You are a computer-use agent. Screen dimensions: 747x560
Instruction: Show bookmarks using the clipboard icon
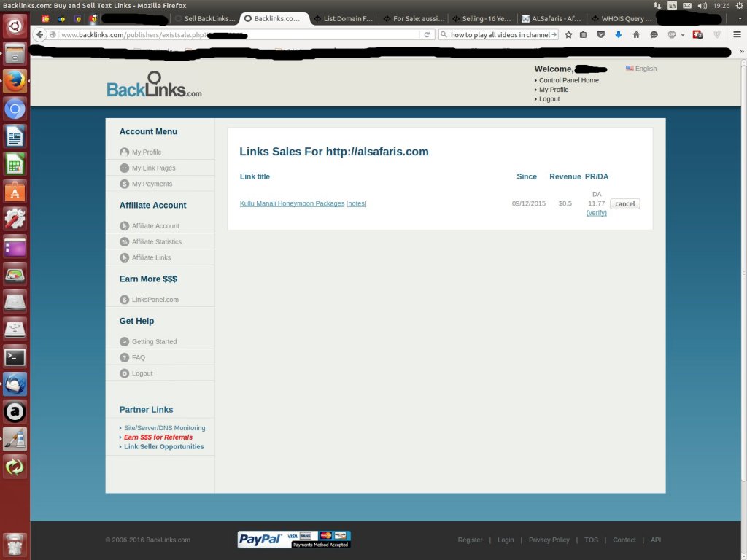[583, 35]
